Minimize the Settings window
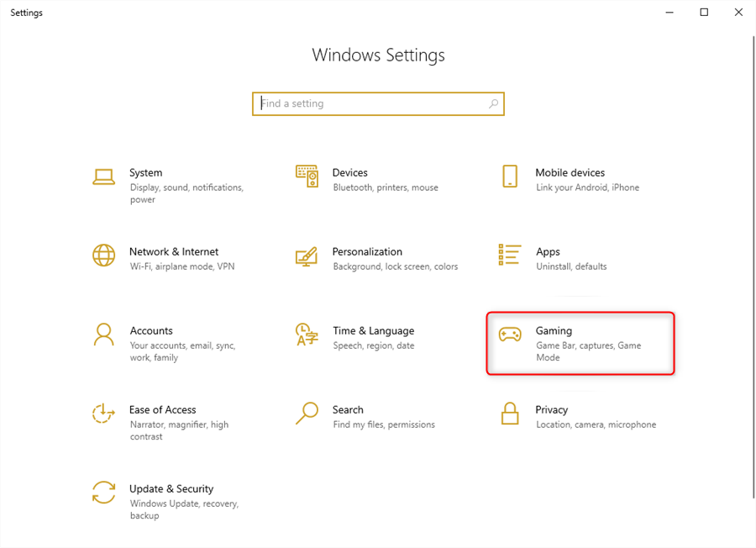 point(669,12)
